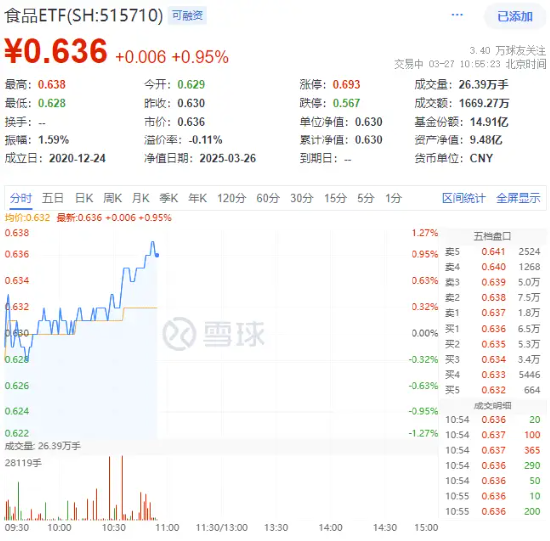Click the 均价:0.632 label above the chart
The image size is (550, 541).
[27, 218]
